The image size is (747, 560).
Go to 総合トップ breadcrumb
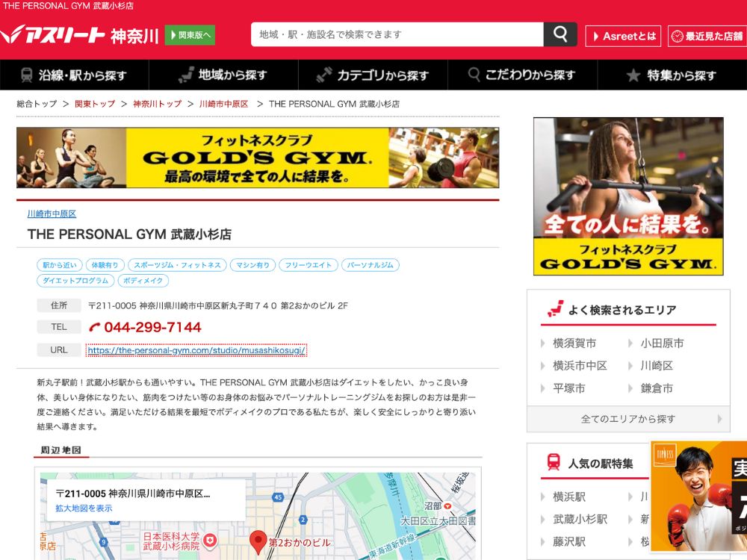point(37,104)
